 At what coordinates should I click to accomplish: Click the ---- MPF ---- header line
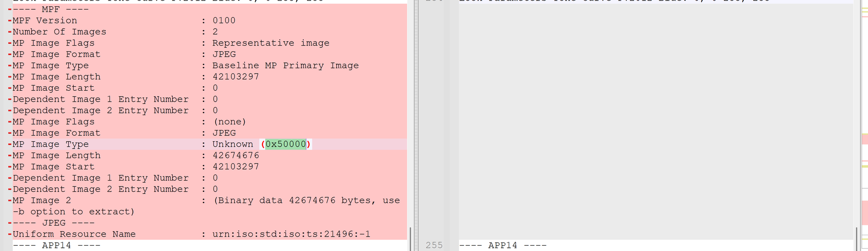point(51,9)
